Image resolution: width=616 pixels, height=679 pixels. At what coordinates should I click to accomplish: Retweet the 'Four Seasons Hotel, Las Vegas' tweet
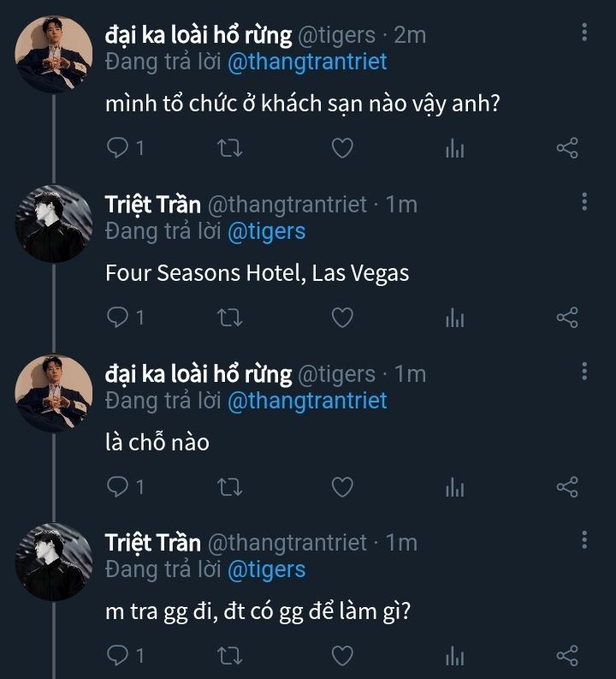[x=230, y=318]
